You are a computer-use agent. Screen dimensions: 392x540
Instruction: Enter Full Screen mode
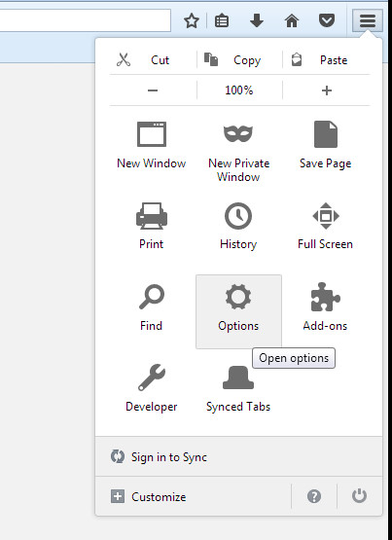326,226
